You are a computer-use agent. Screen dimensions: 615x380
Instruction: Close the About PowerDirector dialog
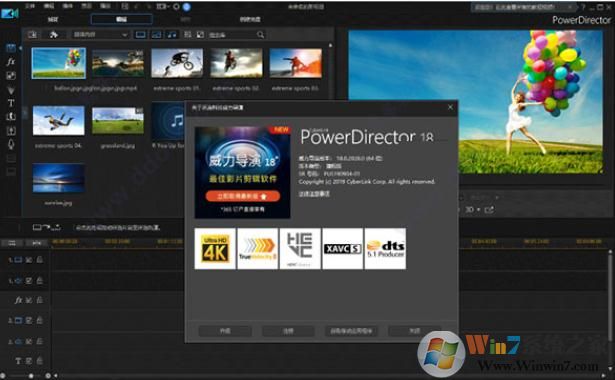(450, 107)
